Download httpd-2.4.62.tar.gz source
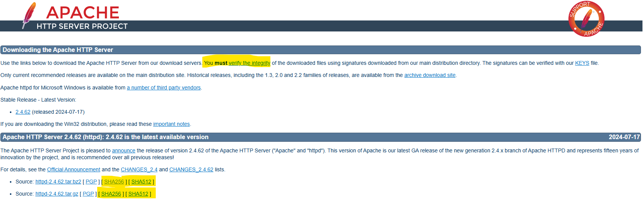Image resolution: width=644 pixels, height=199 pixels. pos(57,194)
